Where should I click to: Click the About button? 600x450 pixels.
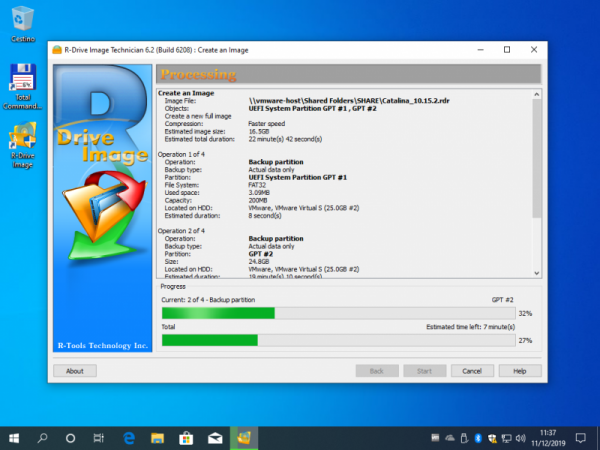tap(75, 371)
